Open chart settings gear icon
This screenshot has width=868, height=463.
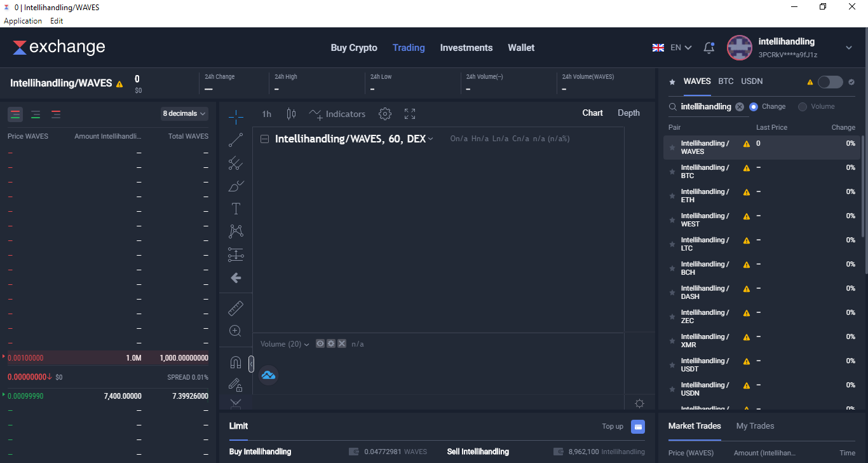tap(385, 114)
